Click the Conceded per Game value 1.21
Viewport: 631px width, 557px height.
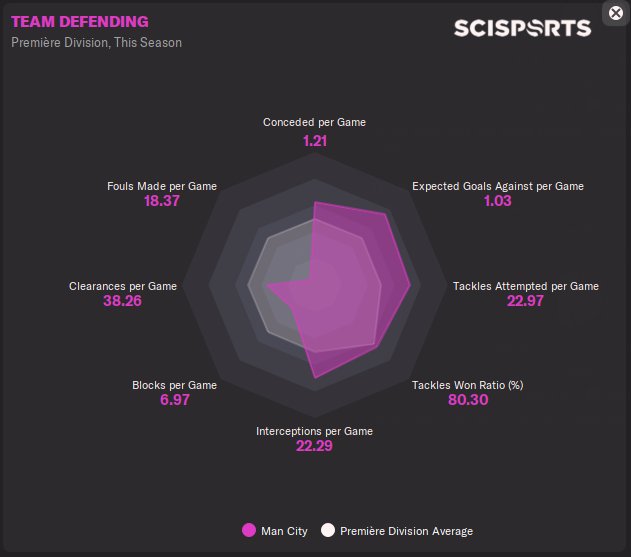[x=314, y=141]
